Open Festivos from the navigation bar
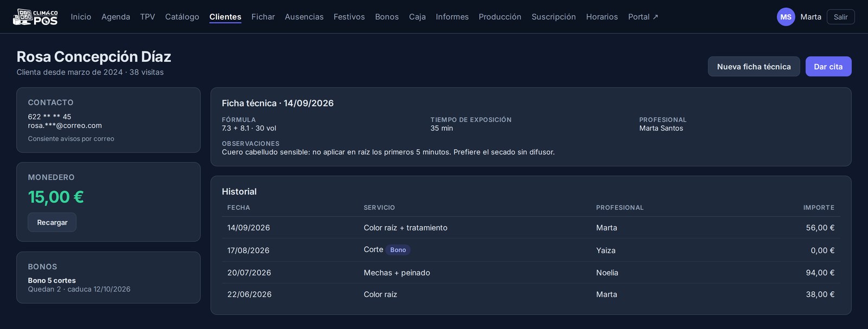 pyautogui.click(x=349, y=17)
